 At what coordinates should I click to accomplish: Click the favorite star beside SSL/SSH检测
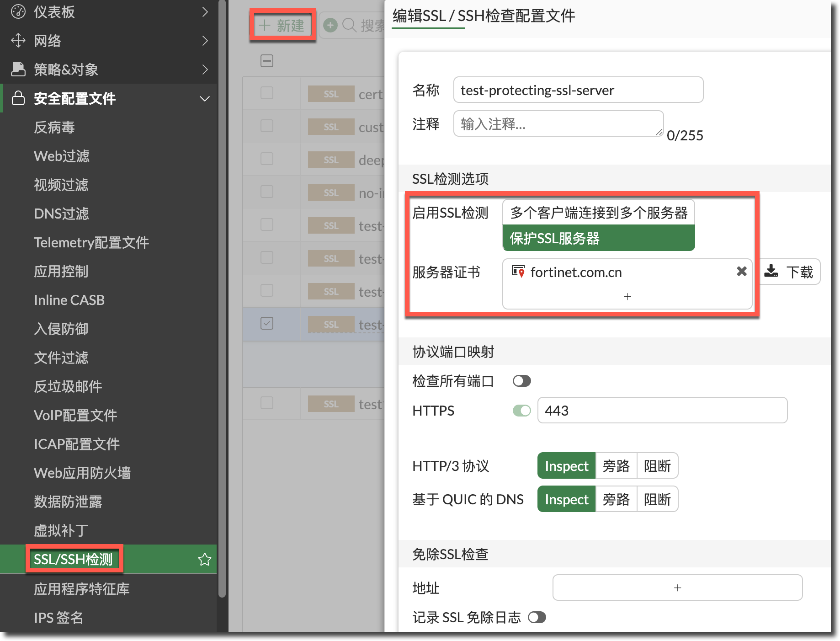pyautogui.click(x=204, y=559)
